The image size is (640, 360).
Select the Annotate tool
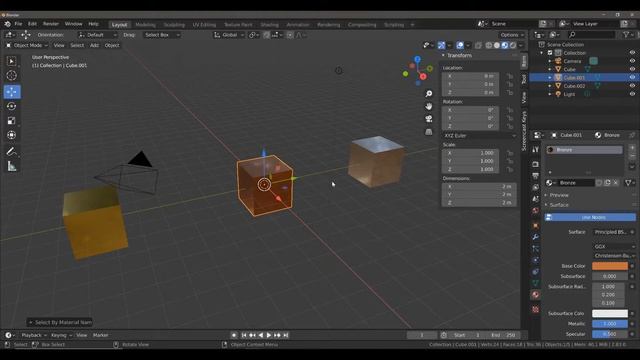(x=12, y=151)
